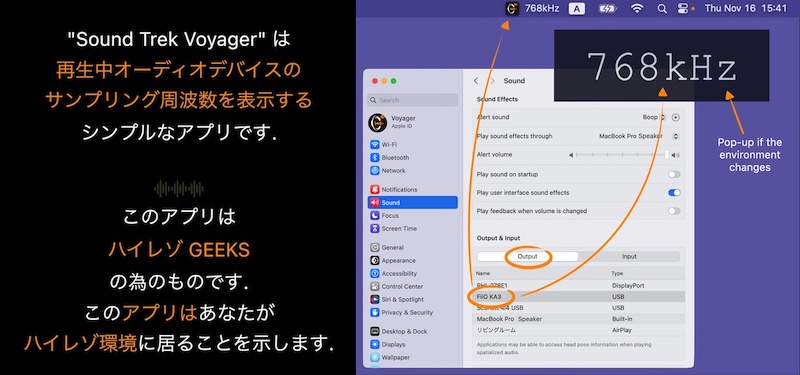Click the Search field in Settings sidebar
The image size is (800, 375).
[412, 100]
